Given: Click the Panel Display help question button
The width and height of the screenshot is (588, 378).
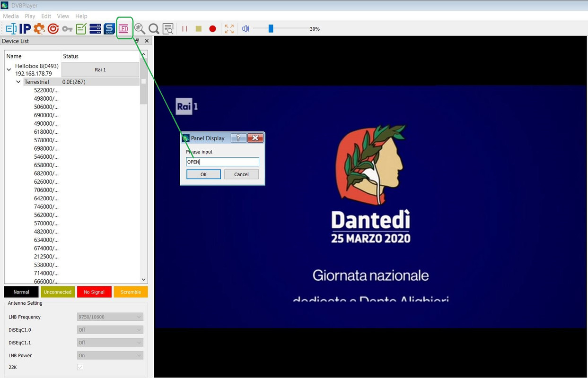Looking at the screenshot, I should [238, 138].
